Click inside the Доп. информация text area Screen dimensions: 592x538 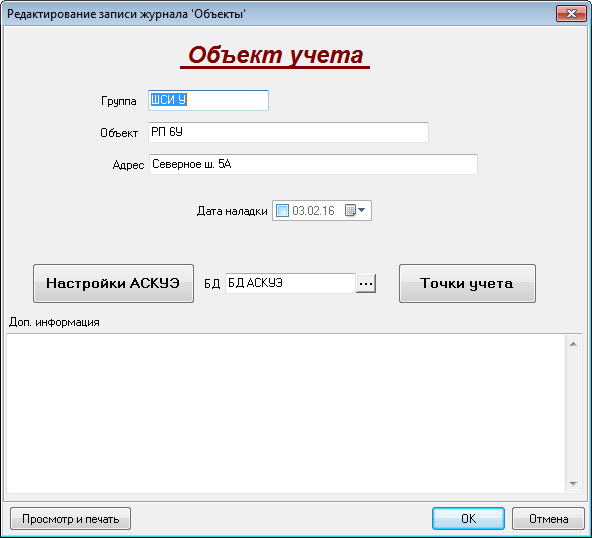[286, 413]
